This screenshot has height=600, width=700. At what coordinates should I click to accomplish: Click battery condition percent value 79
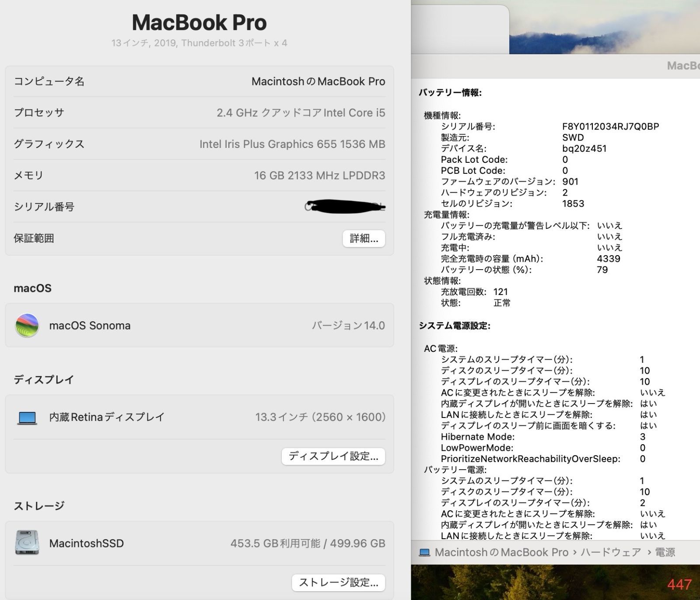coord(602,270)
